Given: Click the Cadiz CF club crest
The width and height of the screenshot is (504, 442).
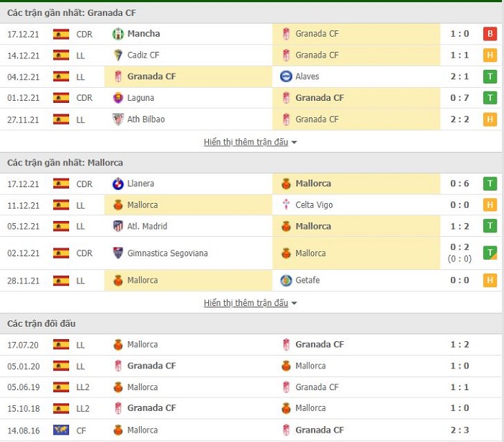Looking at the screenshot, I should pos(118,55).
